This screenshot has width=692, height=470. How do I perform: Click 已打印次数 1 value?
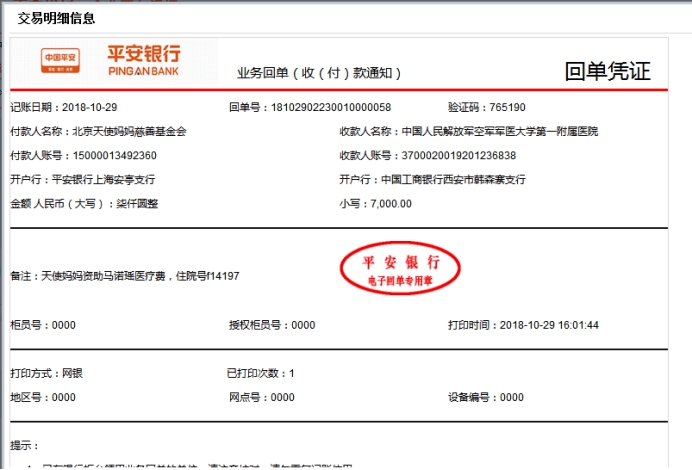click(x=292, y=373)
